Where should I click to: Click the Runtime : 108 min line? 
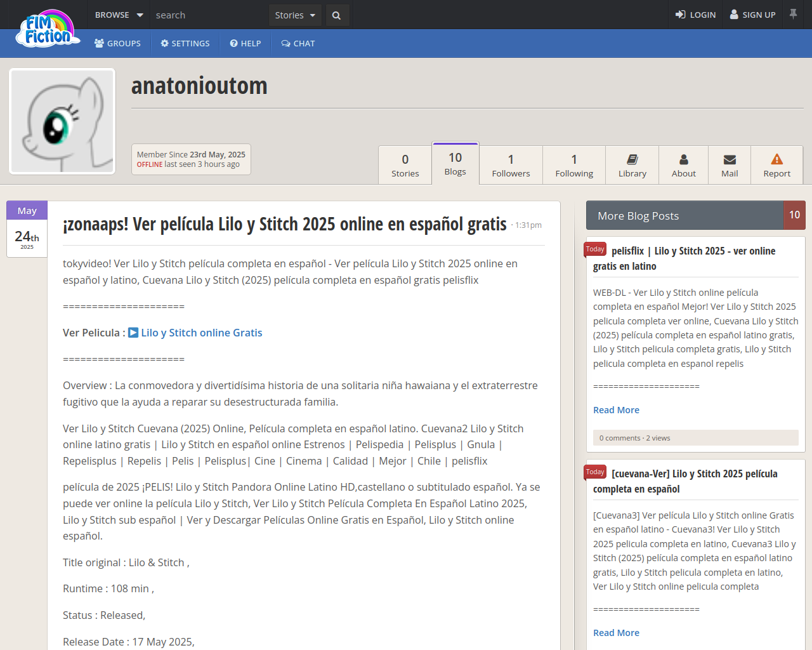point(108,589)
